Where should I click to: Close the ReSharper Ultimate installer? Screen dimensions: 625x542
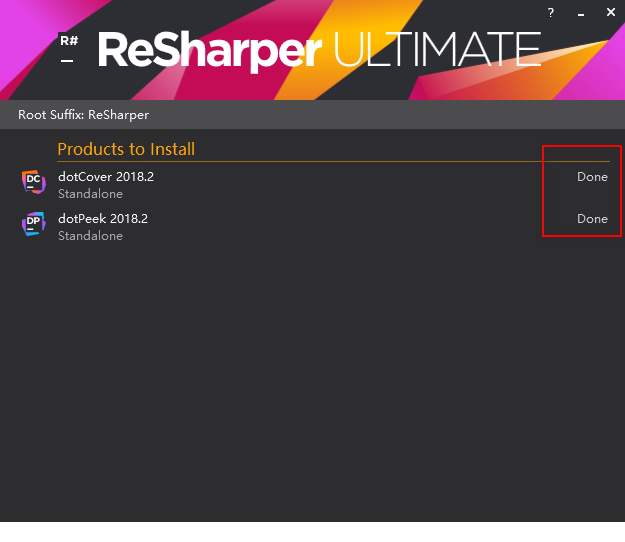click(611, 12)
